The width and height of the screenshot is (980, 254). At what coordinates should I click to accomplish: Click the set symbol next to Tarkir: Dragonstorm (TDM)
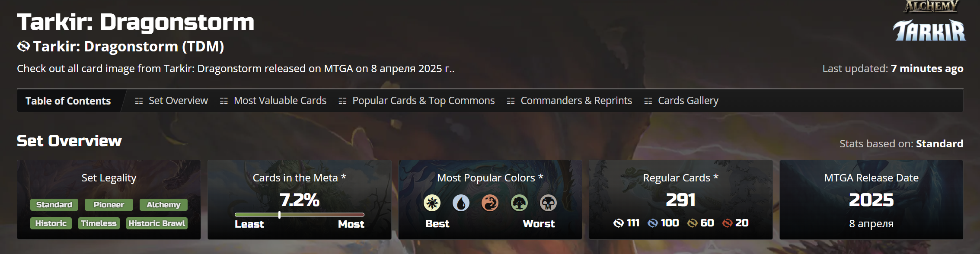[x=23, y=46]
